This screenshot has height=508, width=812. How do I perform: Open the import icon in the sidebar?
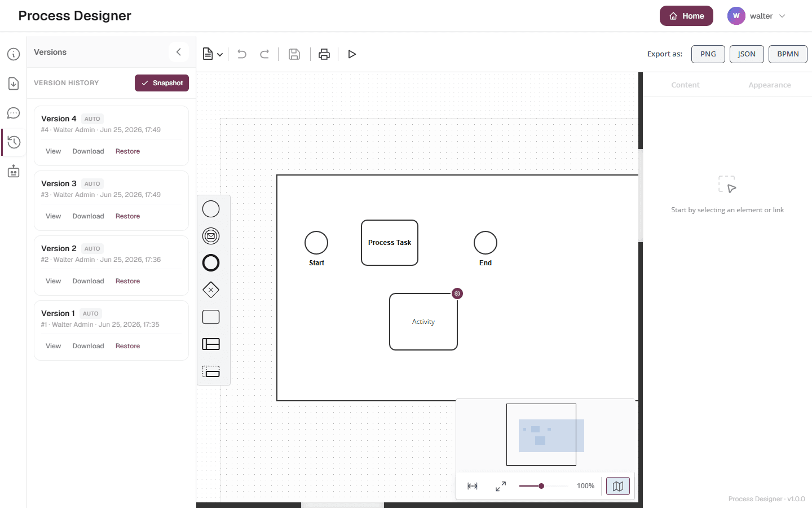pos(14,84)
